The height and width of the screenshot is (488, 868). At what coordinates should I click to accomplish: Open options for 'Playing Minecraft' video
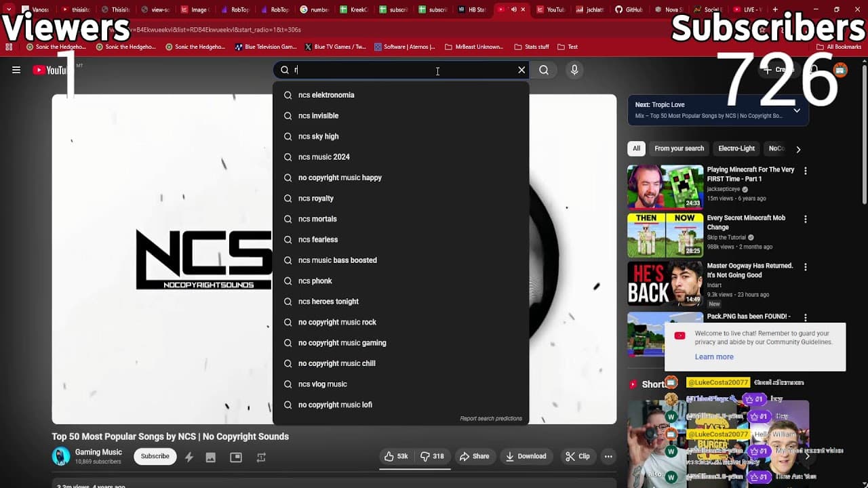(806, 171)
